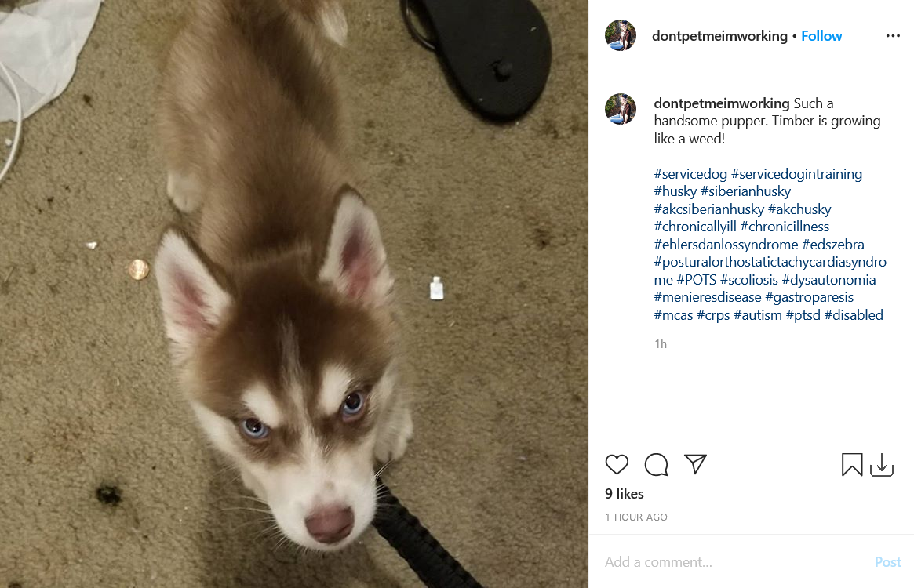Click header profile avatar of dontpetmeimworking
This screenshot has width=914, height=588.
pyautogui.click(x=621, y=35)
